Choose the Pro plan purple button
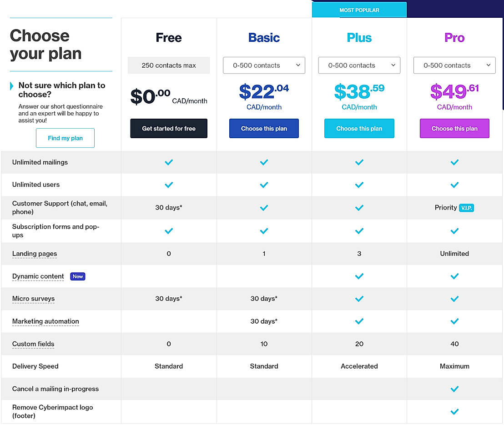The width and height of the screenshot is (504, 425). [454, 129]
